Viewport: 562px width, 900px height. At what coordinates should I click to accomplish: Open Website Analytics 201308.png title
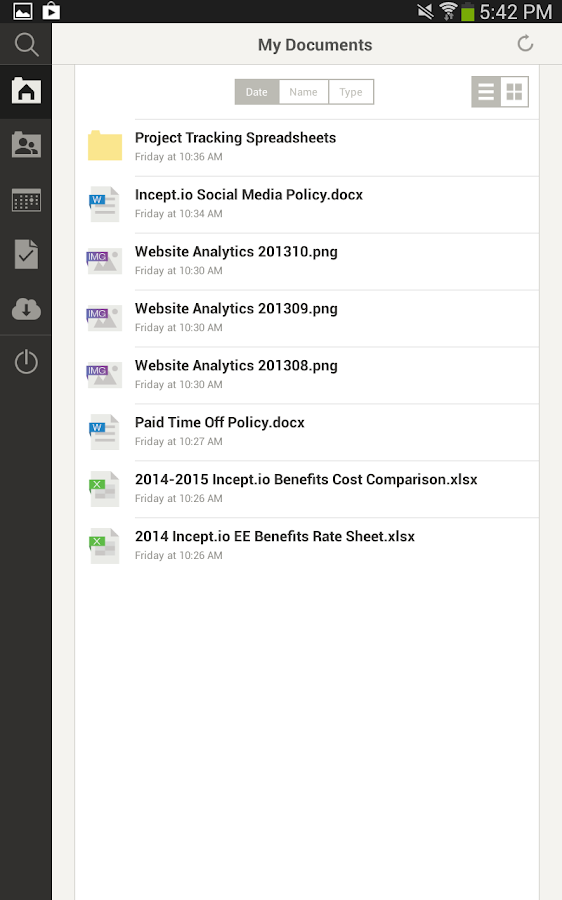[236, 365]
